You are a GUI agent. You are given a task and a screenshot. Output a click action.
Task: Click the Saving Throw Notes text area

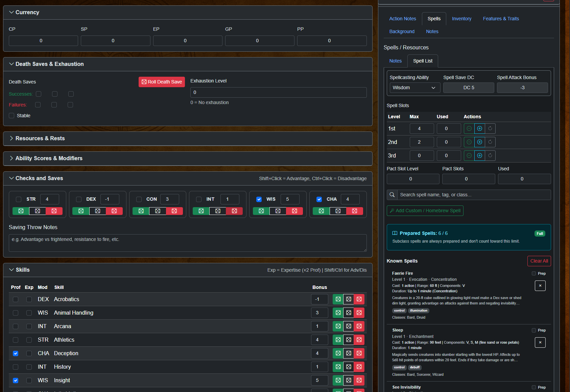[188, 243]
